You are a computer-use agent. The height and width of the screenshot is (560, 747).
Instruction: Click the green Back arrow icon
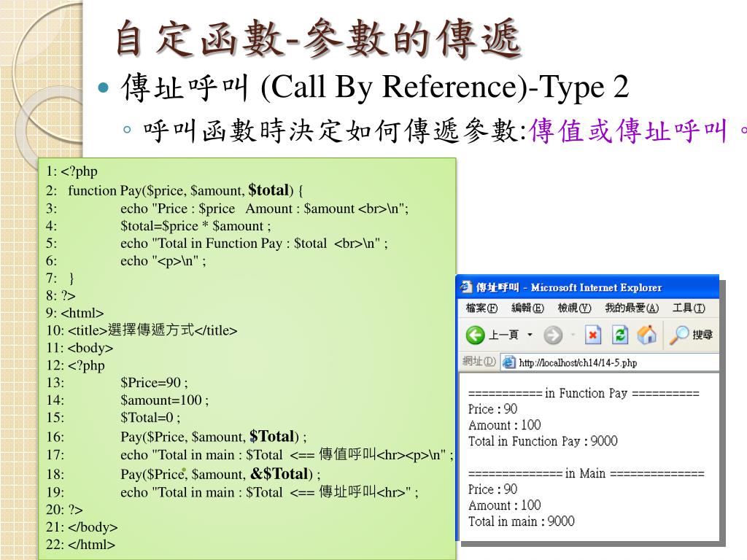(475, 335)
